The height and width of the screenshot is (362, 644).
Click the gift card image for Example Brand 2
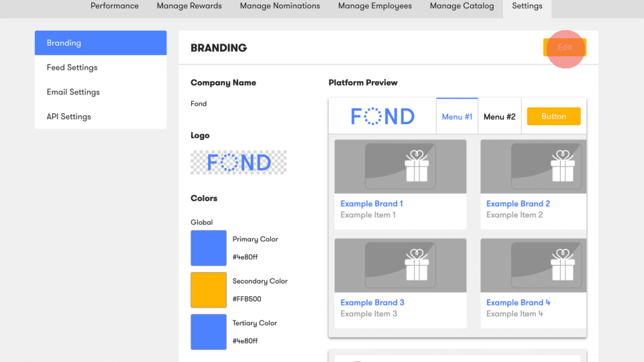[x=533, y=167]
